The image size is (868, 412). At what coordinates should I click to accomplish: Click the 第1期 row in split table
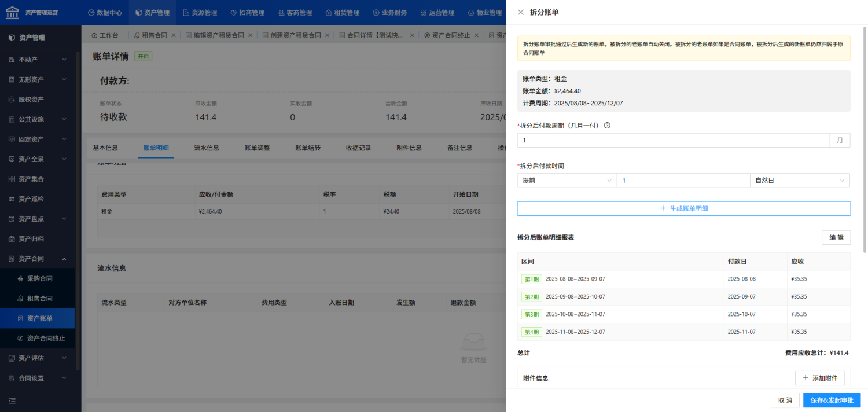[683, 279]
